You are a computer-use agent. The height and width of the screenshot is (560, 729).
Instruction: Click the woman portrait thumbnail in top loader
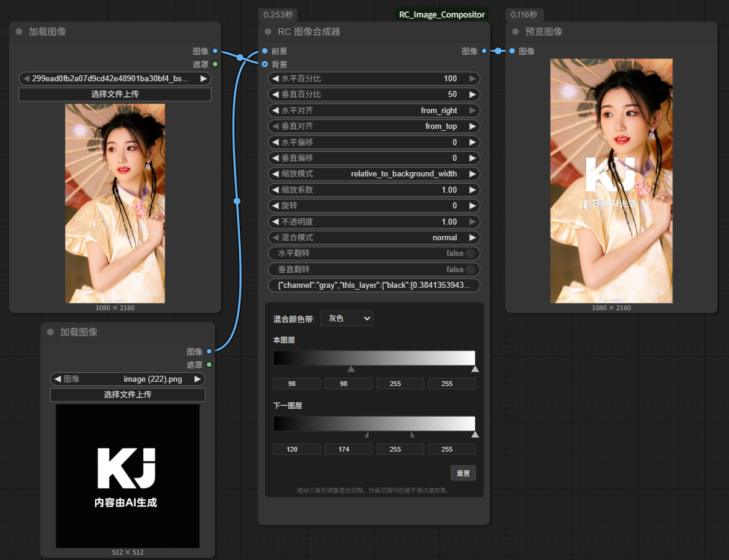(x=115, y=203)
